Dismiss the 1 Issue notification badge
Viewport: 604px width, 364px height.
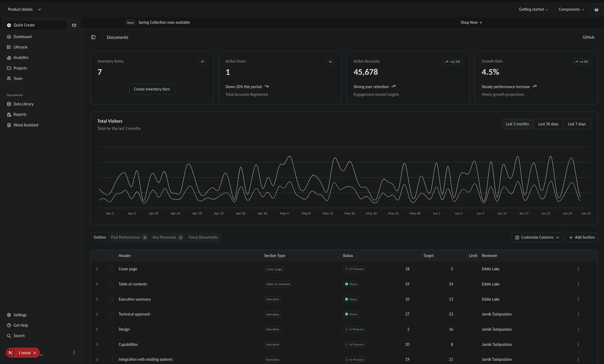tap(35, 353)
